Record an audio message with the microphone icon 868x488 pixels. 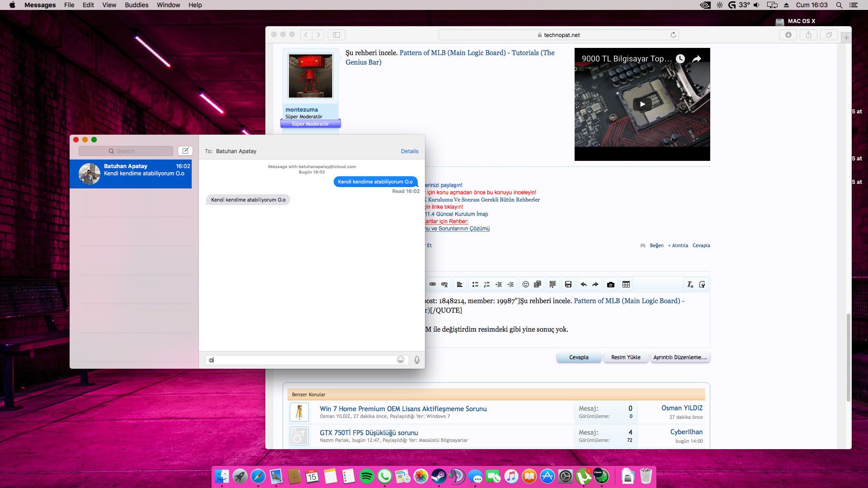416,360
